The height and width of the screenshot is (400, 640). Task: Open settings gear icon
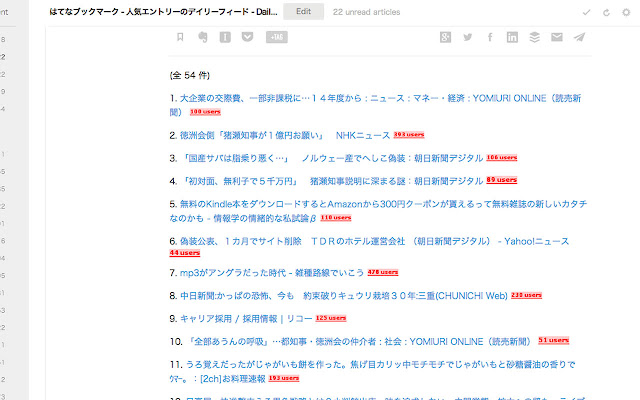[626, 12]
